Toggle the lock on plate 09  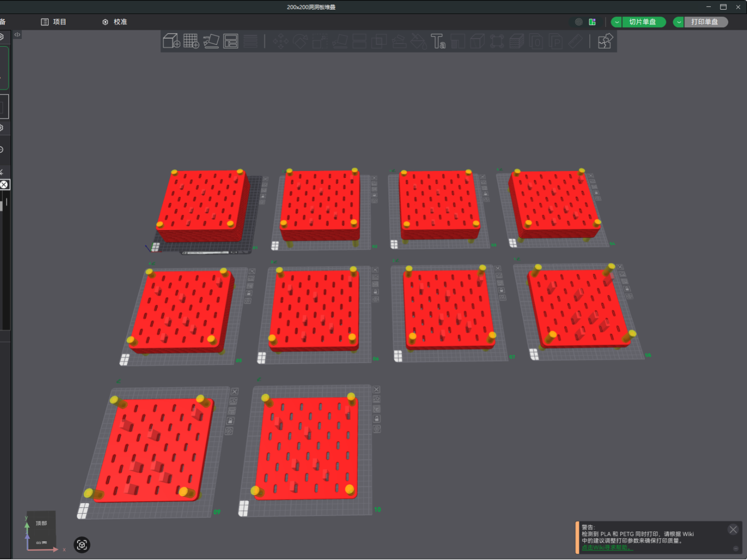click(x=231, y=421)
